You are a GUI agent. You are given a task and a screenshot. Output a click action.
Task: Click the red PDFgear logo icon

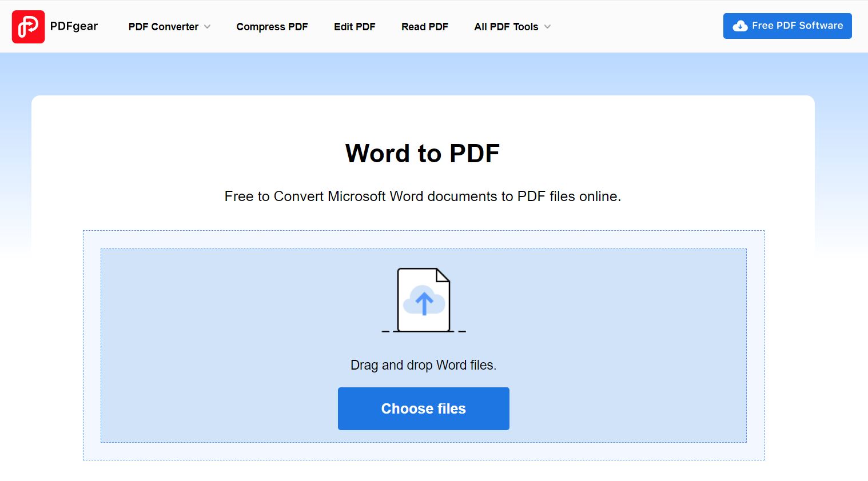28,27
